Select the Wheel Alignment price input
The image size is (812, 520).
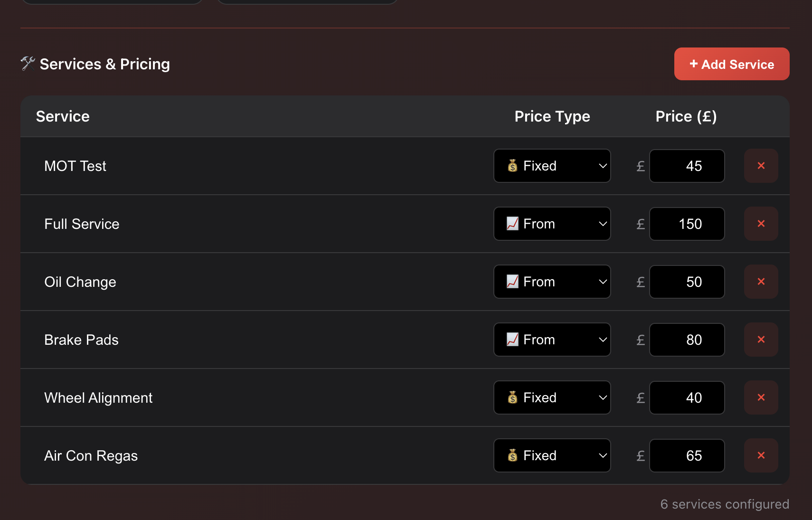(x=687, y=397)
